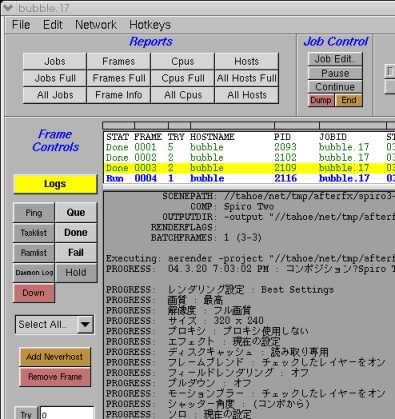Click the PID column header
This screenshot has width=395, height=419.
pyautogui.click(x=282, y=137)
